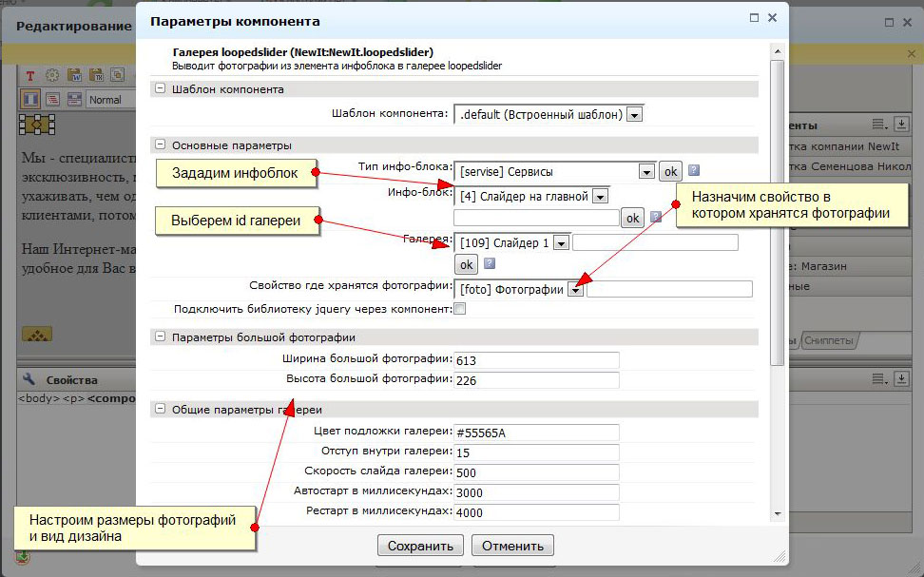This screenshot has height=577, width=924.
Task: Click the dialog scrollbar up arrow
Action: point(778,51)
